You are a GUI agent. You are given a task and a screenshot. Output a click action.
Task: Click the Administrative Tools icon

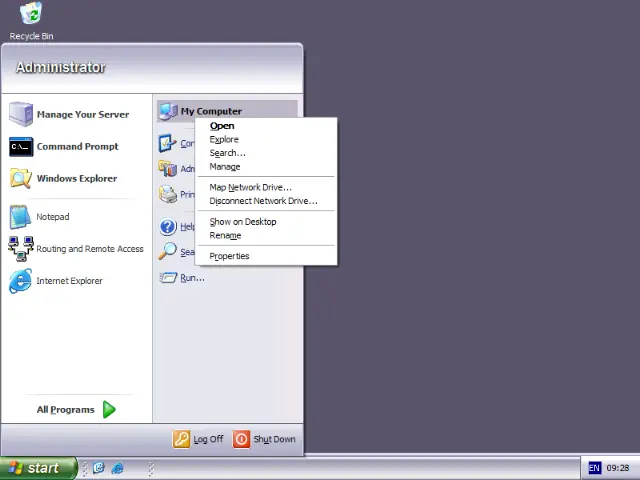click(168, 169)
